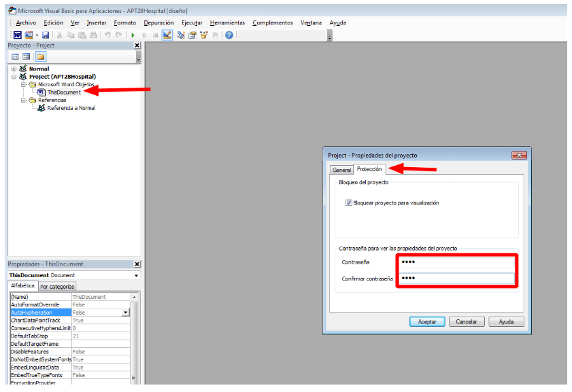Click the Ayuda button in dialog

(506, 322)
